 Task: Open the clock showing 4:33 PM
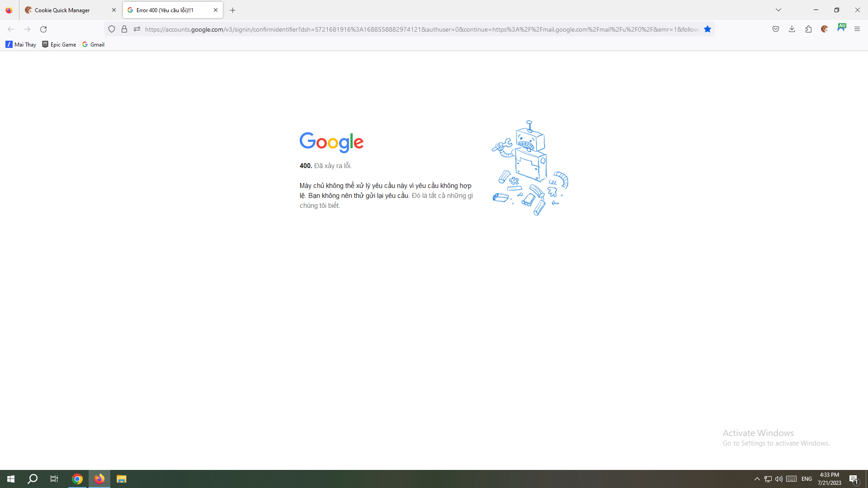pos(830,479)
